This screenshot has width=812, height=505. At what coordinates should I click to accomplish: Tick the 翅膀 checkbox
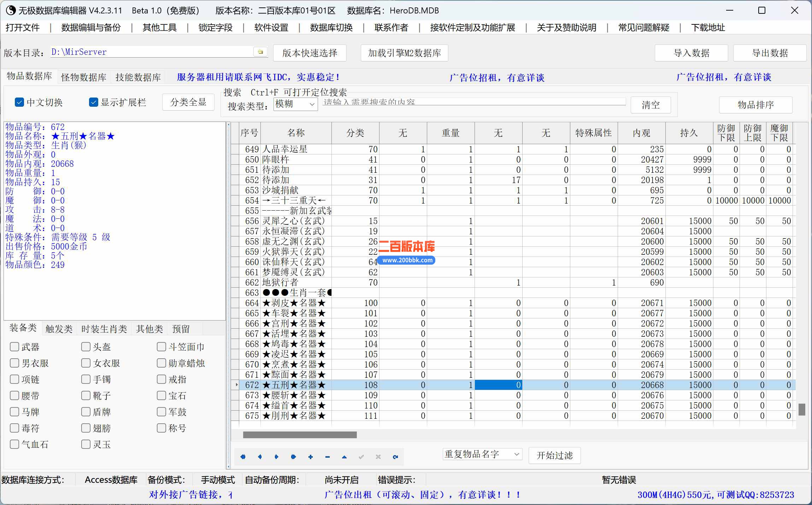coord(86,428)
